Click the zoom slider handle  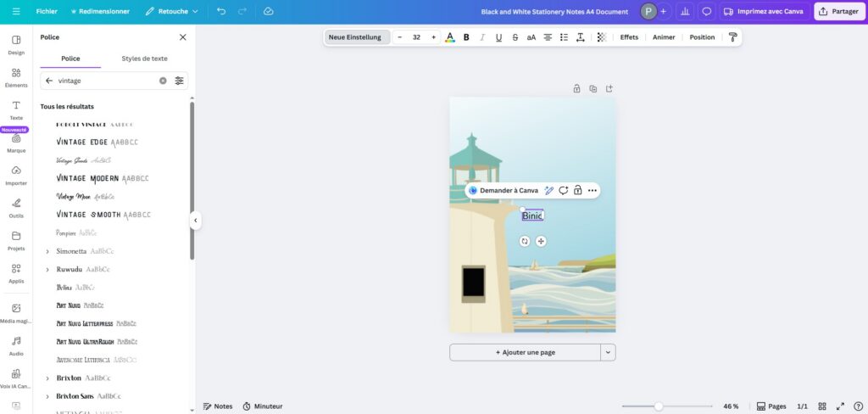[659, 406]
